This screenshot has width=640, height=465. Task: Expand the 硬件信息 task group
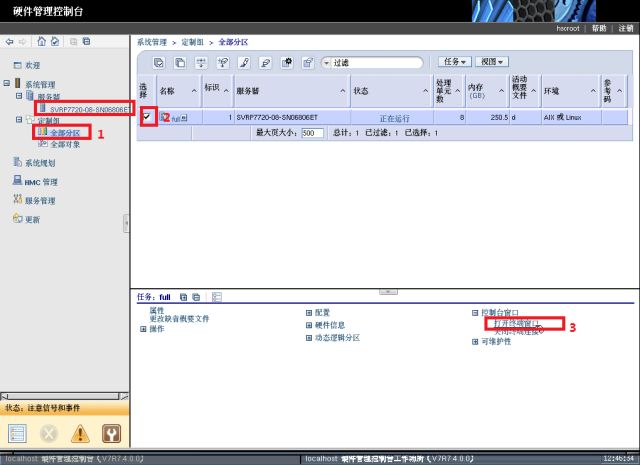pos(309,325)
